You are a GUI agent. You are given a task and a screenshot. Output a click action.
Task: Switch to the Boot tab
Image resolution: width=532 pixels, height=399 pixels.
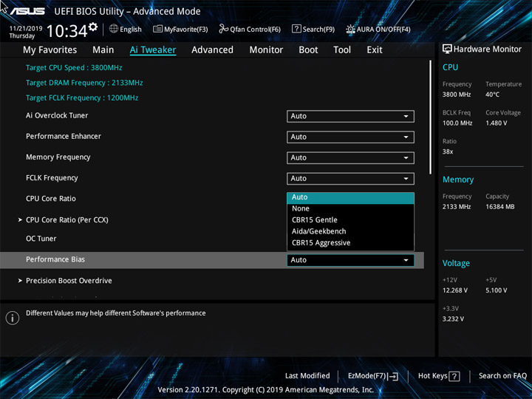(308, 50)
